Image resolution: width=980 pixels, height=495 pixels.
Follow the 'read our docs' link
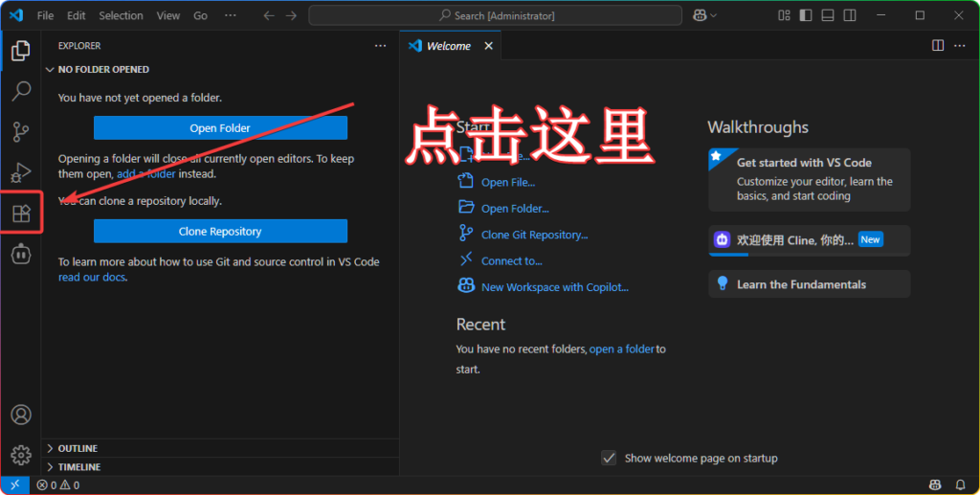(x=92, y=277)
